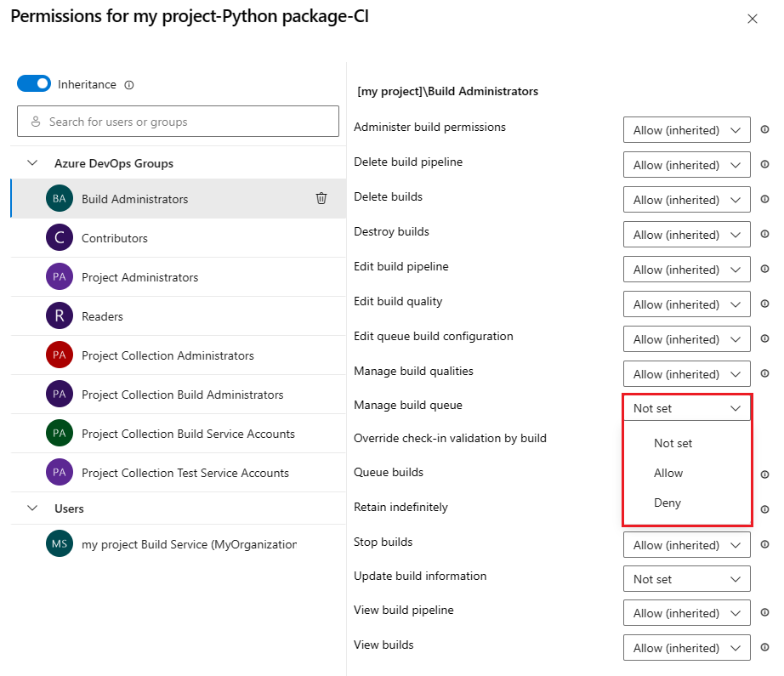Select the Readers group

tap(178, 316)
